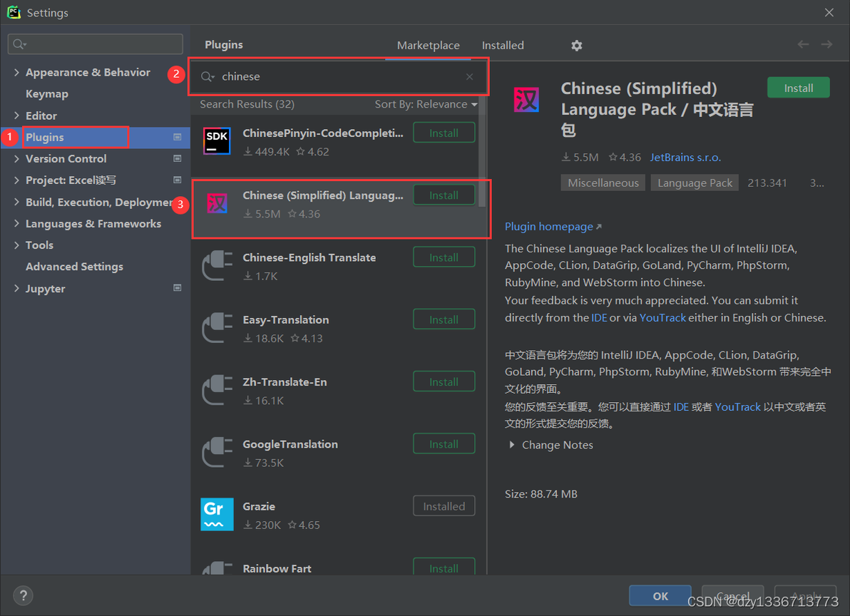Install the Easy-Translation plugin
The height and width of the screenshot is (616, 850).
tap(444, 319)
